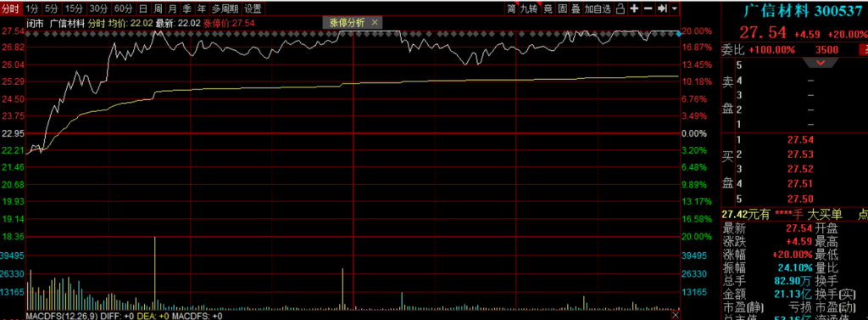868x320 pixels.
Task: Close the 涨停分析 label
Action: point(375,23)
